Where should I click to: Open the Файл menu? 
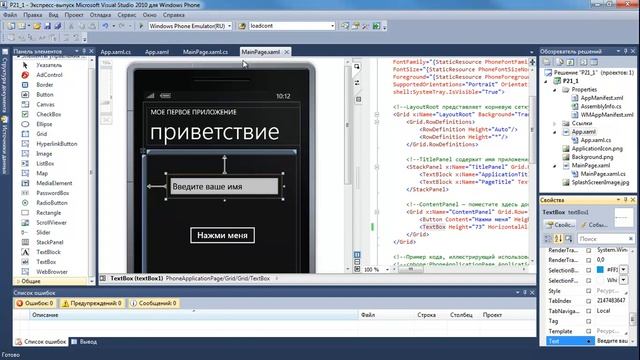click(x=10, y=15)
